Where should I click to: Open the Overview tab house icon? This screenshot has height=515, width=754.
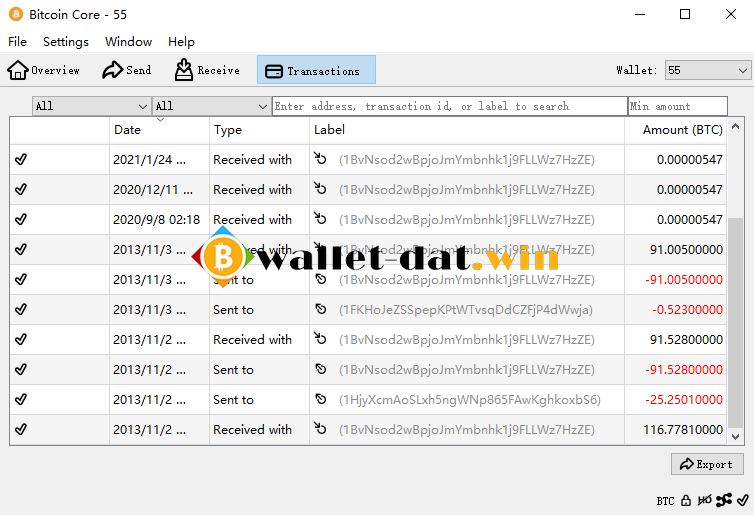pos(18,70)
